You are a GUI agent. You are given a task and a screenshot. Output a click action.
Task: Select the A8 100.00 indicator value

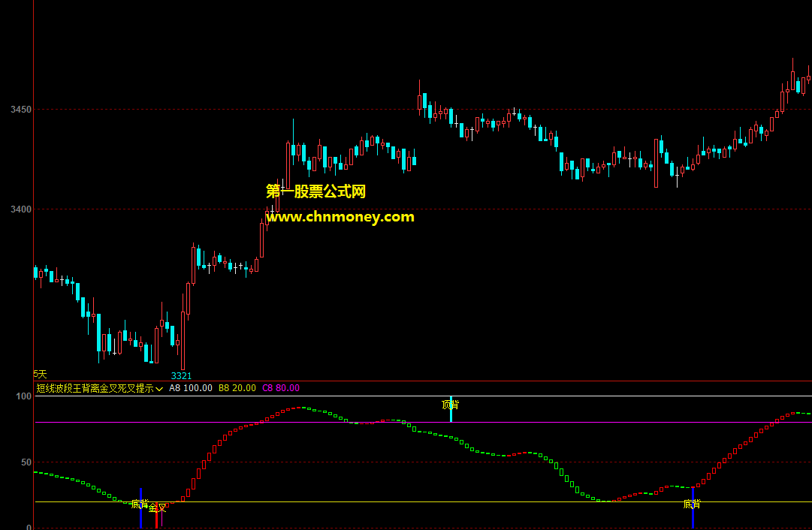191,388
